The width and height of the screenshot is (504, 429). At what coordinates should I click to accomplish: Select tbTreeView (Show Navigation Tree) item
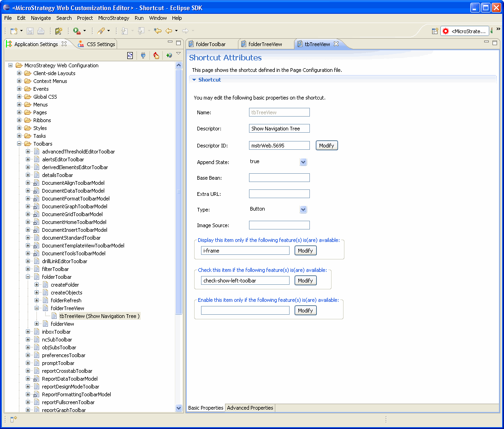99,316
